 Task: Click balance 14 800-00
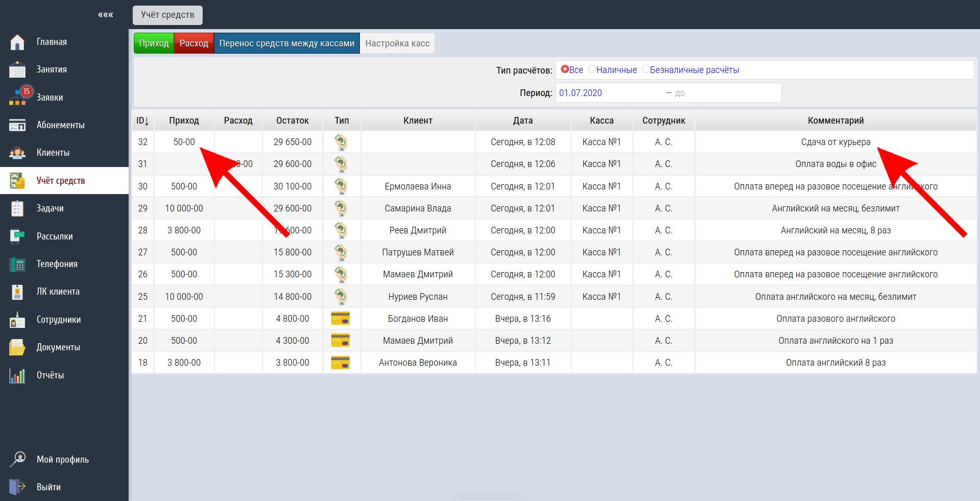(x=292, y=297)
